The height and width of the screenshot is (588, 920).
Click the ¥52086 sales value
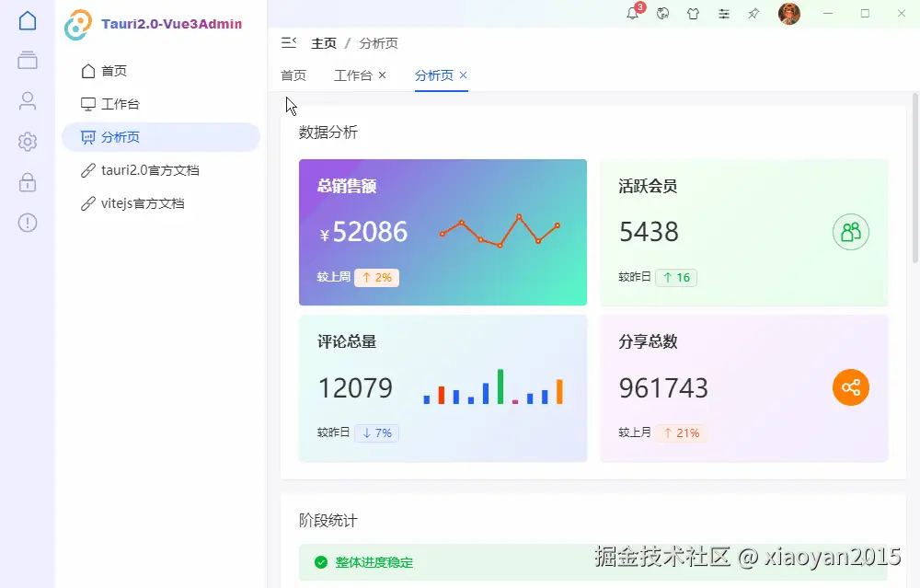363,232
